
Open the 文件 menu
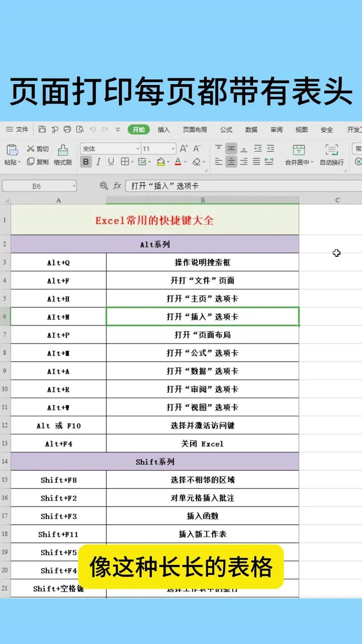point(18,129)
